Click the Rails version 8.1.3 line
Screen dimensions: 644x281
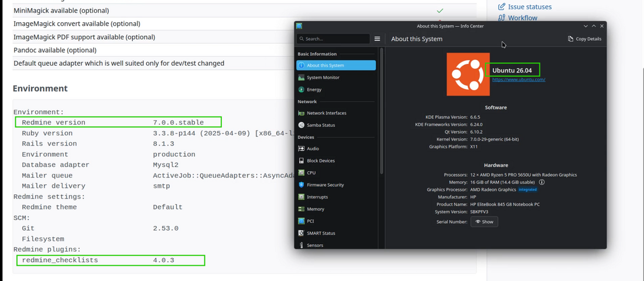[98, 144]
